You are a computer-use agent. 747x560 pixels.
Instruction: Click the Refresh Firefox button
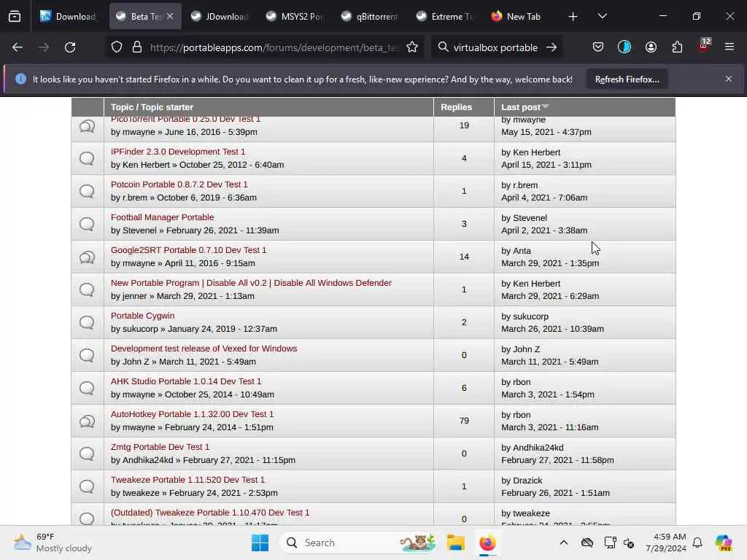pyautogui.click(x=627, y=79)
